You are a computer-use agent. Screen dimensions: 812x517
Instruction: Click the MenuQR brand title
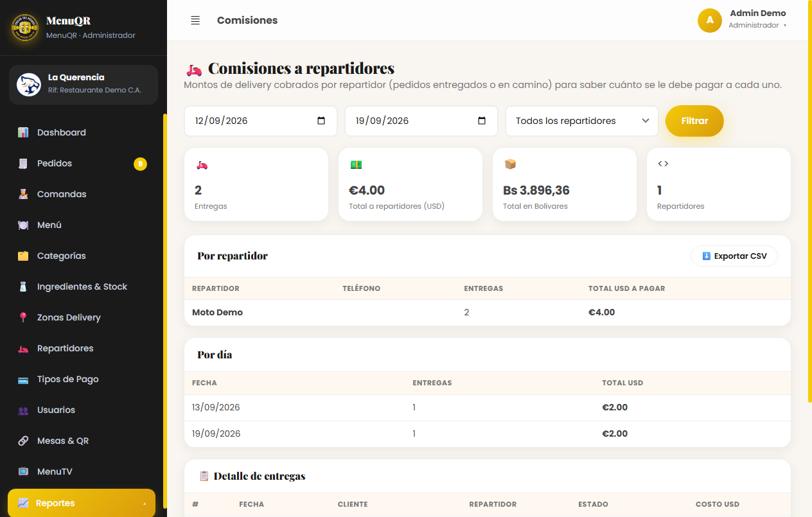coord(69,21)
